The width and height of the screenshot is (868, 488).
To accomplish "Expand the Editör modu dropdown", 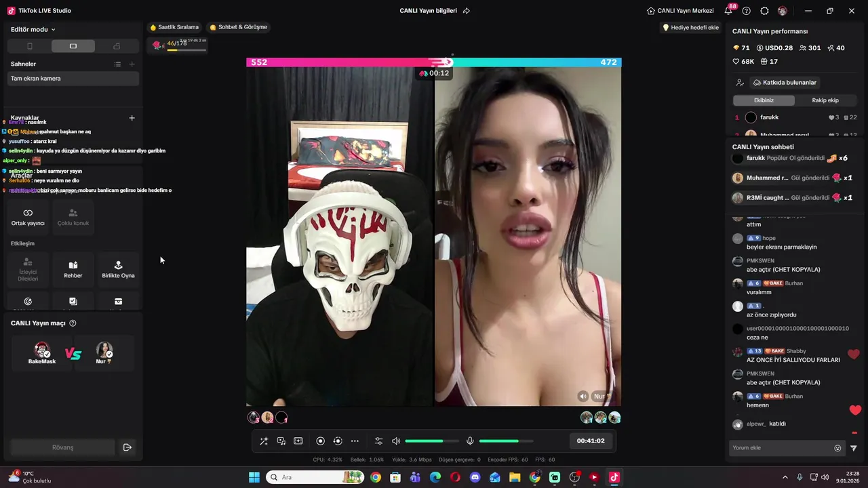I will pyautogui.click(x=33, y=30).
